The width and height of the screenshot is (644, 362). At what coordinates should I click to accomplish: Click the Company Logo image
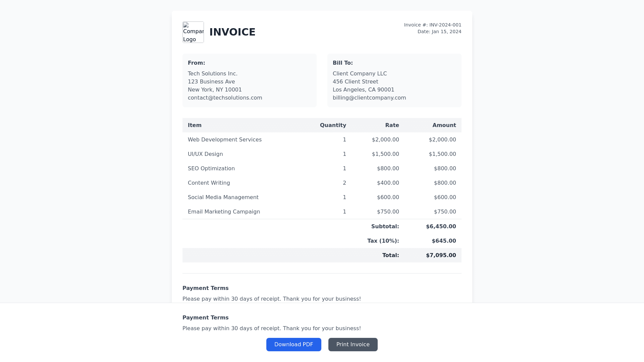[193, 32]
